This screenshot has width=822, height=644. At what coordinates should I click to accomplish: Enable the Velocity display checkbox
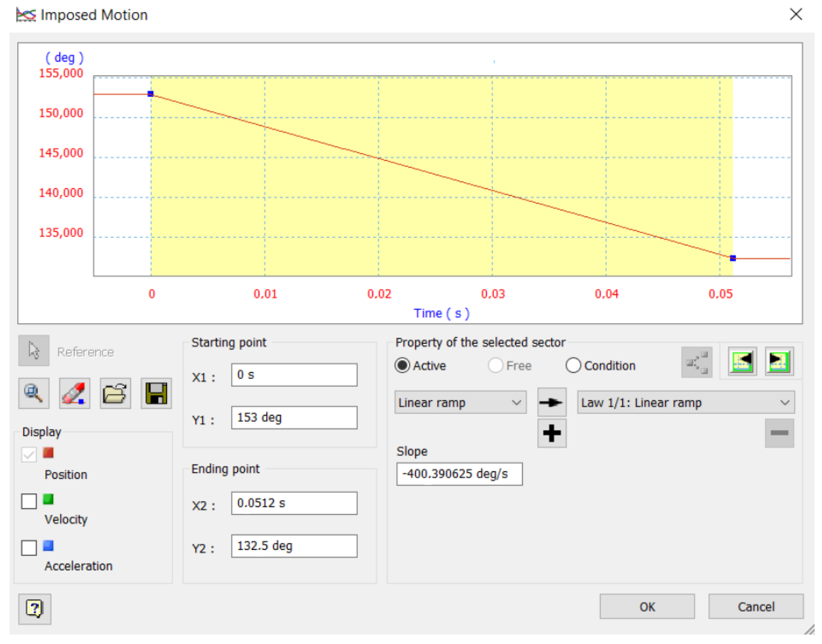[29, 501]
